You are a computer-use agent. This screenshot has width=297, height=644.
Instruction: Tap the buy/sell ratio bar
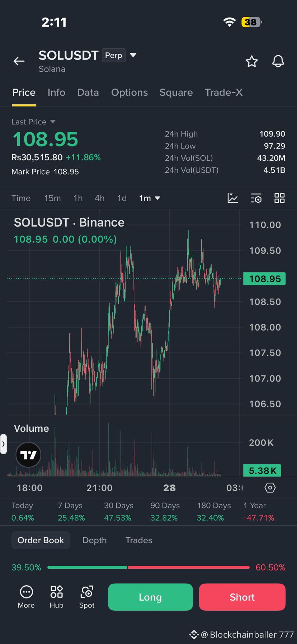coord(148,567)
